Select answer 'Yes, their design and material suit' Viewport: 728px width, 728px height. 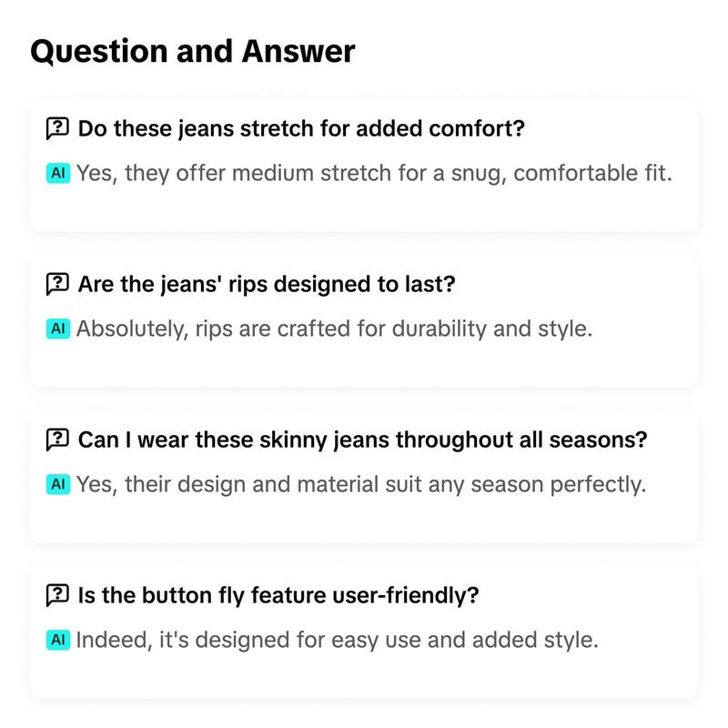[x=361, y=485]
